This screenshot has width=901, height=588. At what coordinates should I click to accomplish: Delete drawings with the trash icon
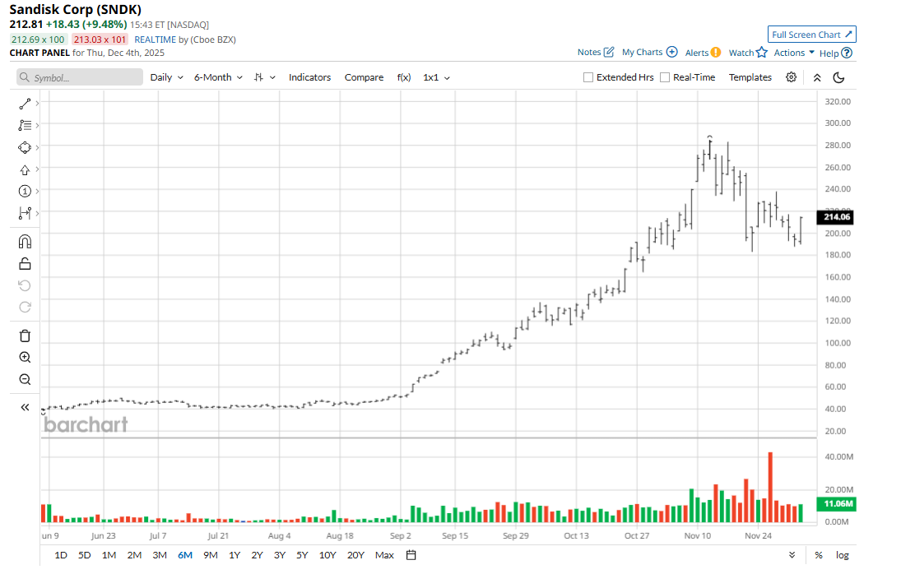coord(25,336)
